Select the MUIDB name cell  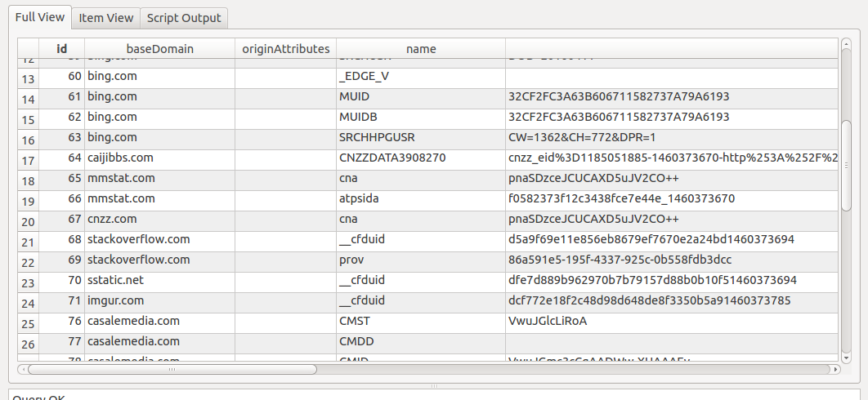[421, 118]
